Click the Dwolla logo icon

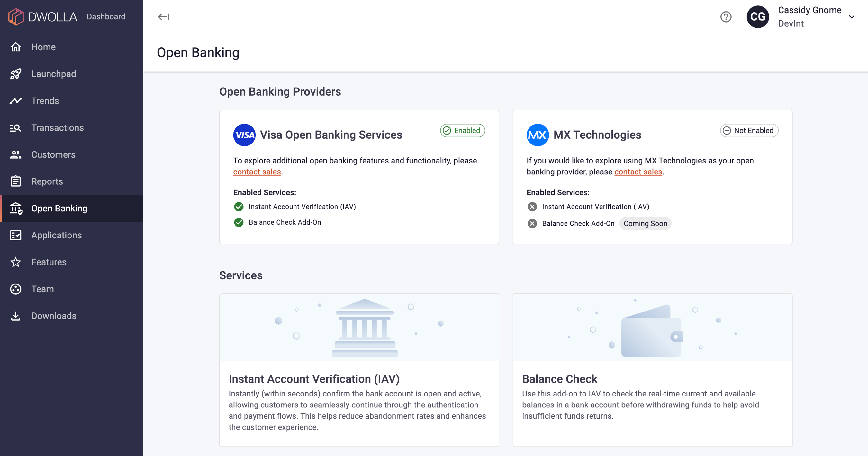click(x=16, y=16)
